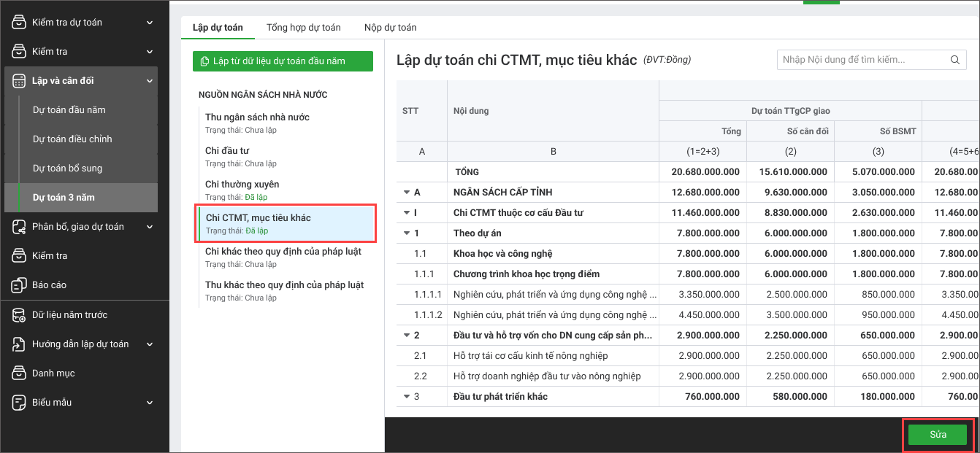Select Dự toán điều chỉnh in sidebar
The width and height of the screenshot is (980, 453).
click(72, 139)
